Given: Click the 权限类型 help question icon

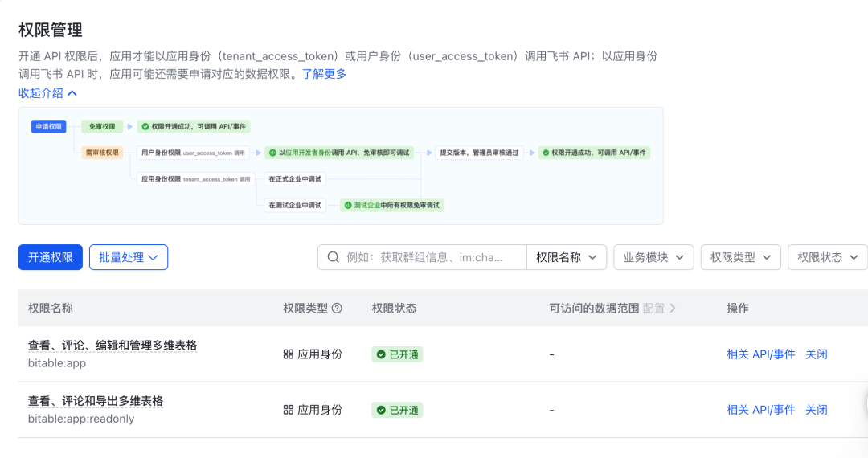Looking at the screenshot, I should tap(337, 308).
